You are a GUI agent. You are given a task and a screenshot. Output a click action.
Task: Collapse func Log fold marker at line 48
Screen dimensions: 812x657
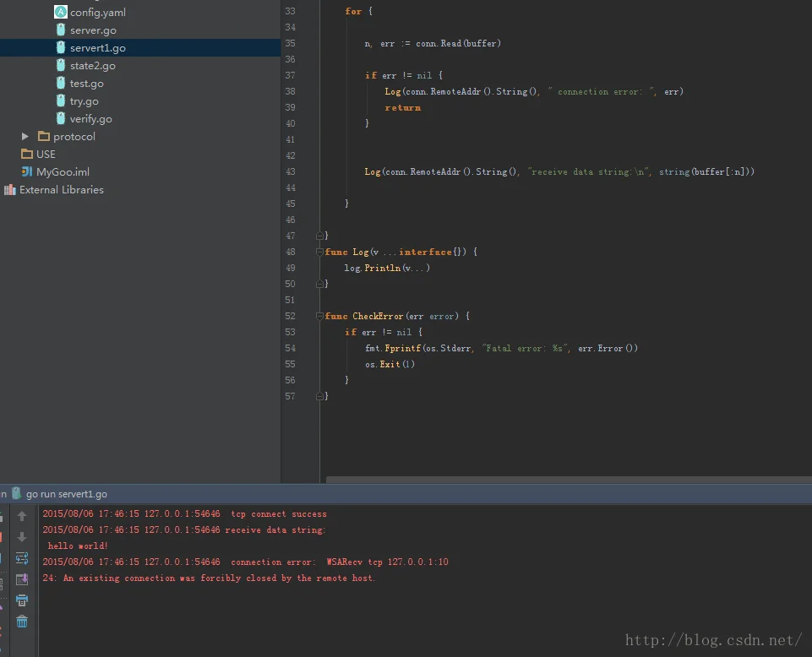(319, 252)
